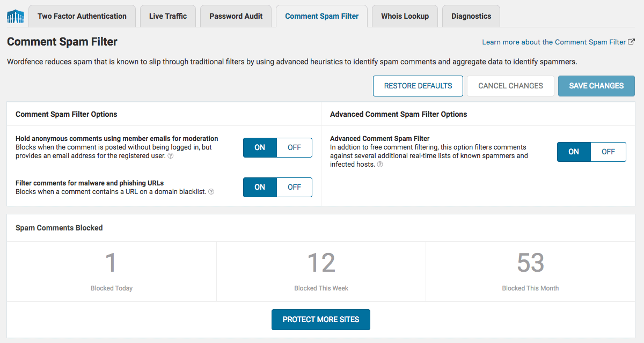Viewport: 644px width, 343px height.
Task: Select the Diagnostics tab
Action: point(471,16)
